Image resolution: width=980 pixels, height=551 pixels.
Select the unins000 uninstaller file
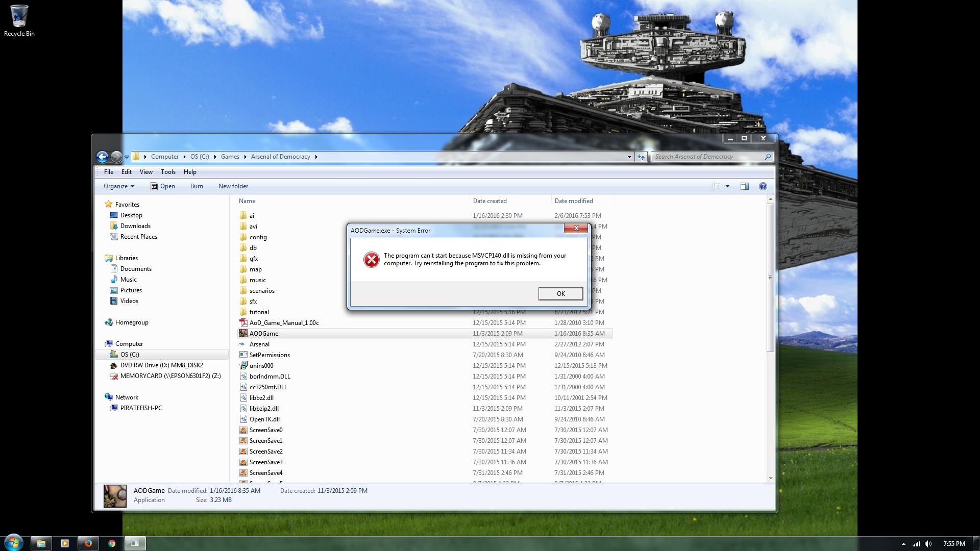click(261, 366)
